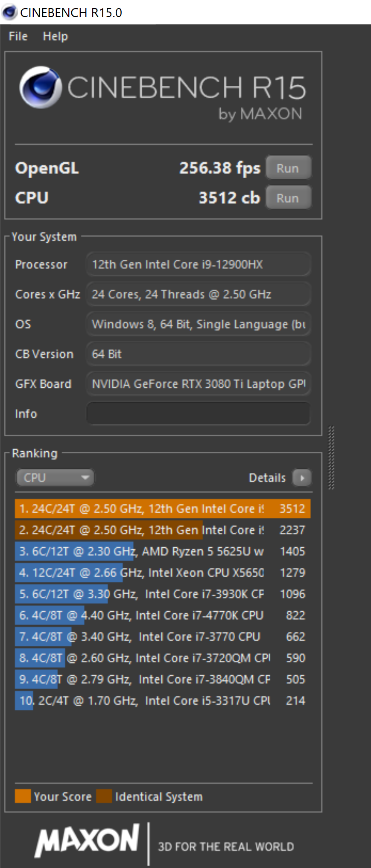Select the Intel Core i7-3720QM row
Viewport: 371px width, 868px height.
(163, 658)
